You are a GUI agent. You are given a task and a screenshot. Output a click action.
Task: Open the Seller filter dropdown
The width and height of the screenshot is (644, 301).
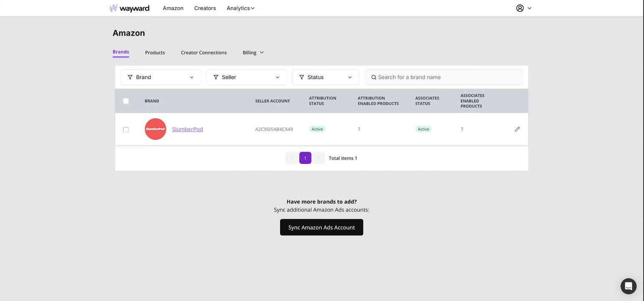pyautogui.click(x=246, y=77)
